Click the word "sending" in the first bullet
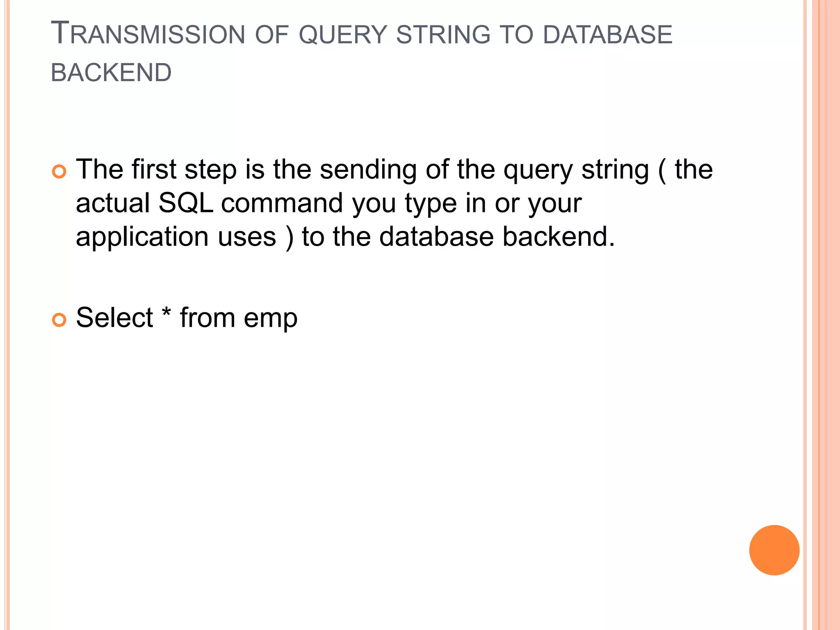840x630 pixels. click(x=368, y=169)
